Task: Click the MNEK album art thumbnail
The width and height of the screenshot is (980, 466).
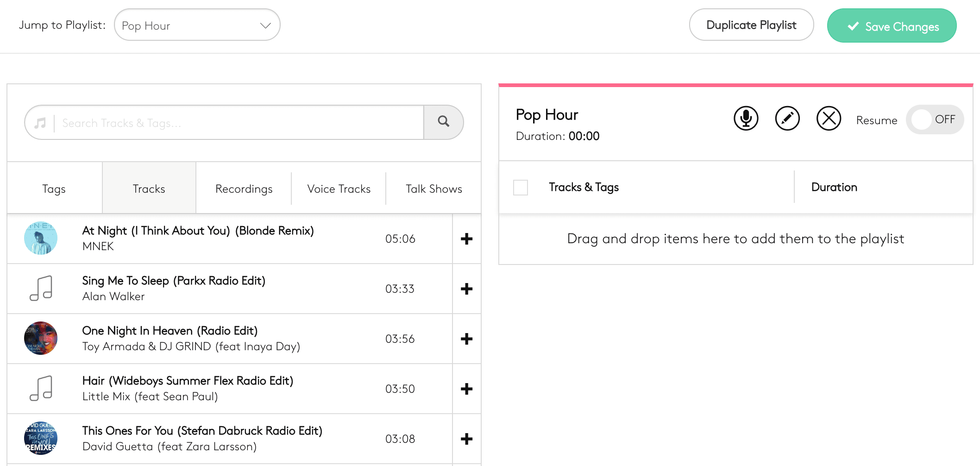Action: [41, 238]
